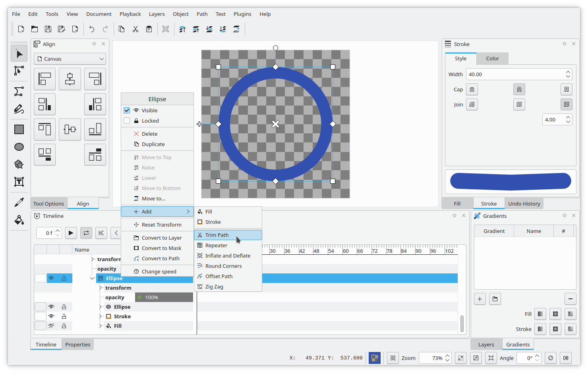Screen dimensions: 588x373
Task: Click Duplicate in the Ellipse menu
Action: pyautogui.click(x=157, y=144)
